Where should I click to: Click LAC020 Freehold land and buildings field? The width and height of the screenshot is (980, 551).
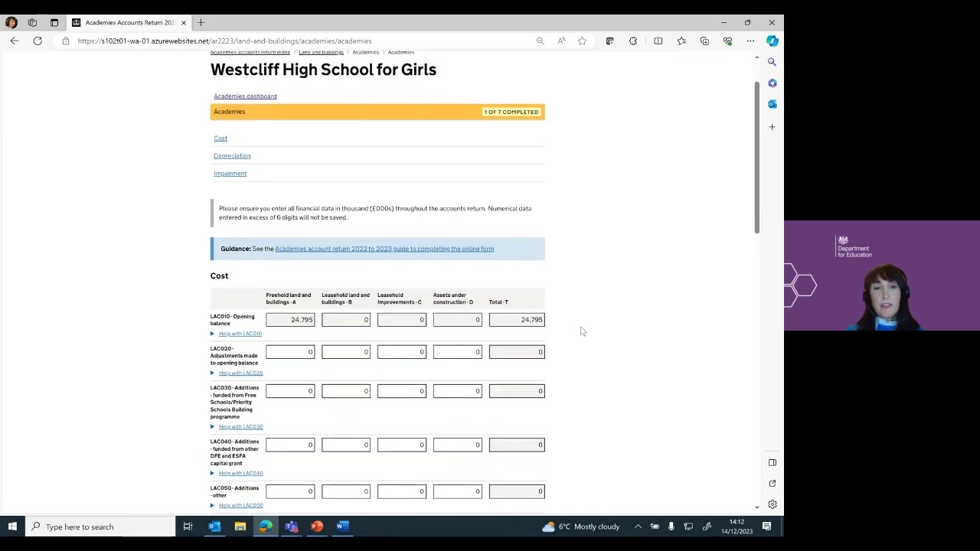(x=290, y=352)
